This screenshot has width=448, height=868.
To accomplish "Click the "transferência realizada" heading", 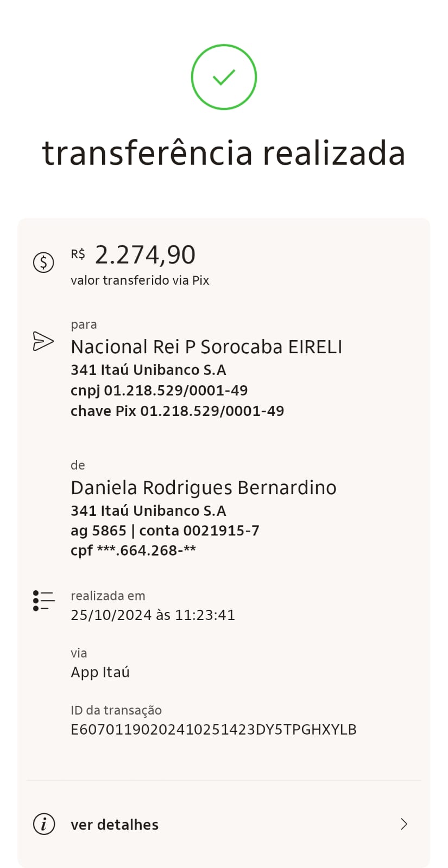I will (224, 153).
